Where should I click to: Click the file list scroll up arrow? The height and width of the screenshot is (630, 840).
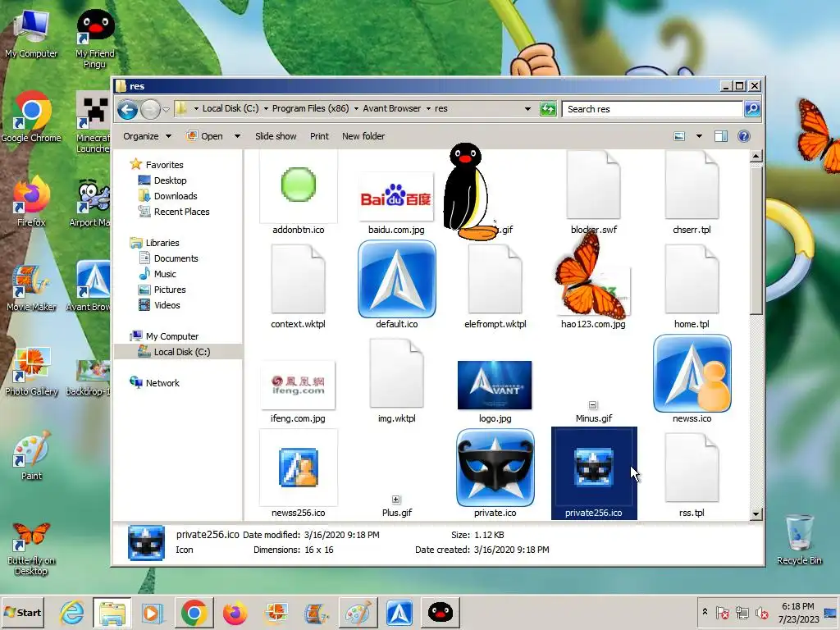click(x=756, y=156)
